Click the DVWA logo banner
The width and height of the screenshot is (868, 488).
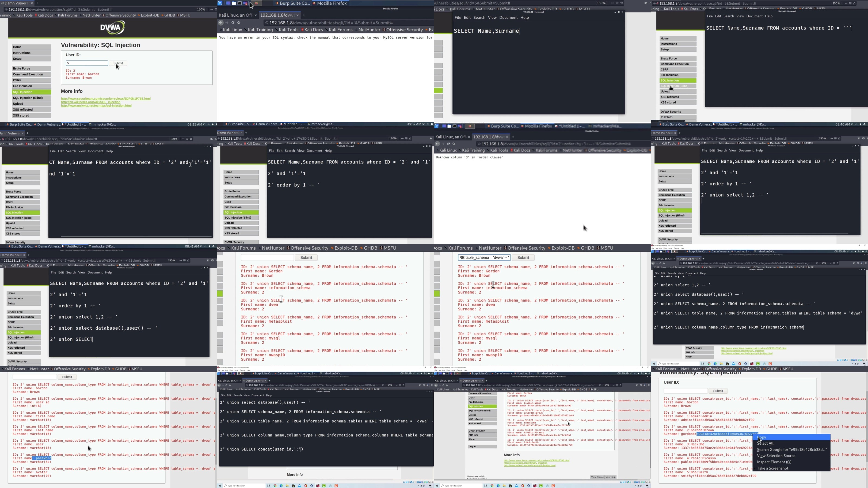tap(112, 28)
